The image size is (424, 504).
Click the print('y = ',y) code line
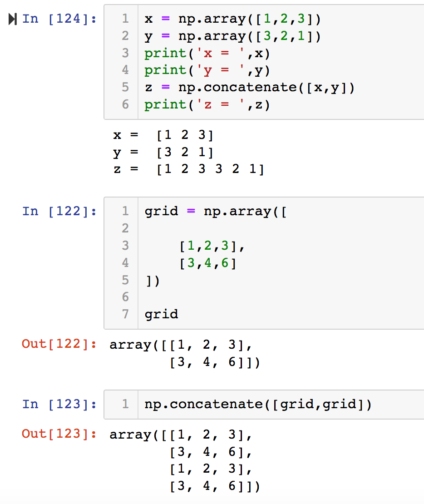pyautogui.click(x=207, y=70)
